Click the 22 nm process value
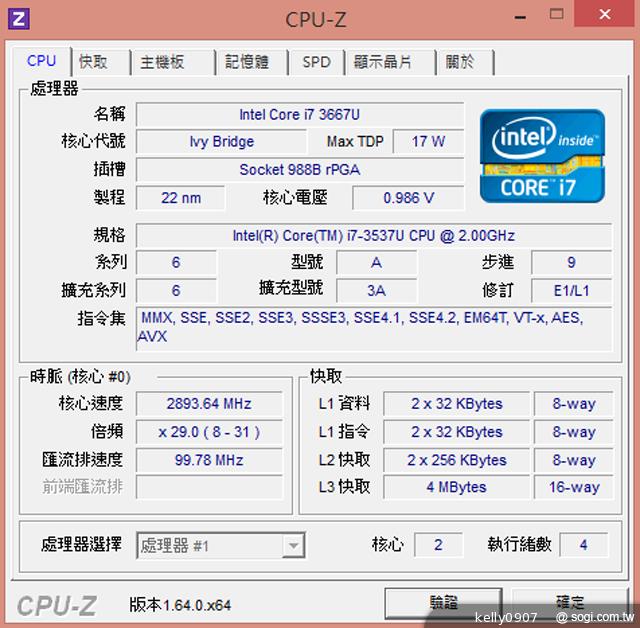This screenshot has width=640, height=628. click(x=180, y=198)
